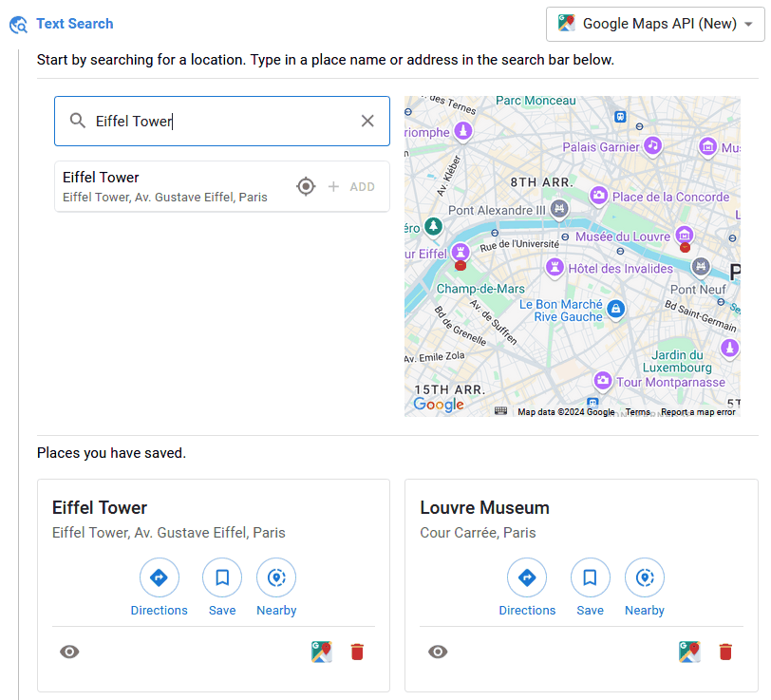Viewport: 771px width, 700px height.
Task: Click the Google Maps logo in API selector
Action: [567, 23]
